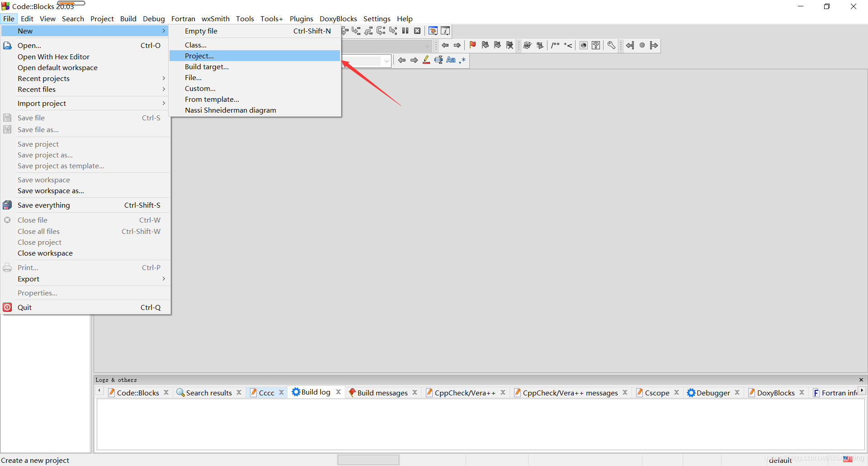Image resolution: width=868 pixels, height=466 pixels.
Task: Open the search text combo box dropdown
Action: click(387, 61)
